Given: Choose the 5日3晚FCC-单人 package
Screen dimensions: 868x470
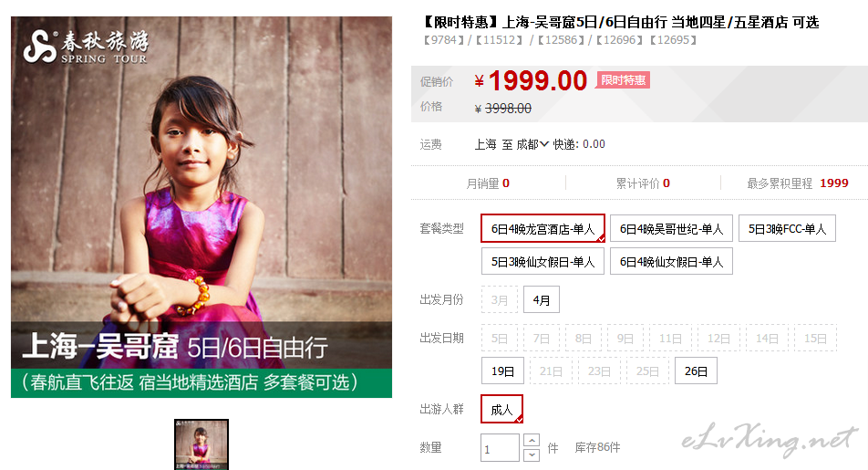Looking at the screenshot, I should [787, 228].
